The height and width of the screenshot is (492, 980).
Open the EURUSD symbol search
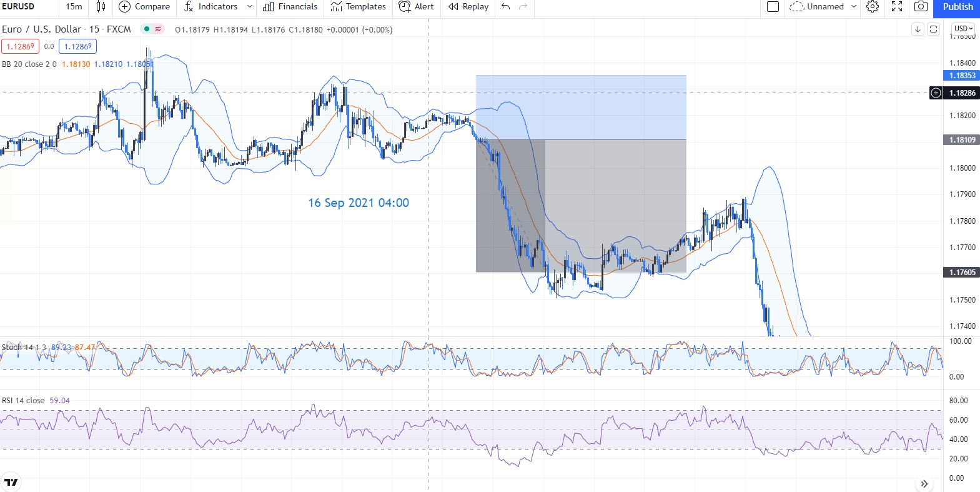(x=19, y=7)
